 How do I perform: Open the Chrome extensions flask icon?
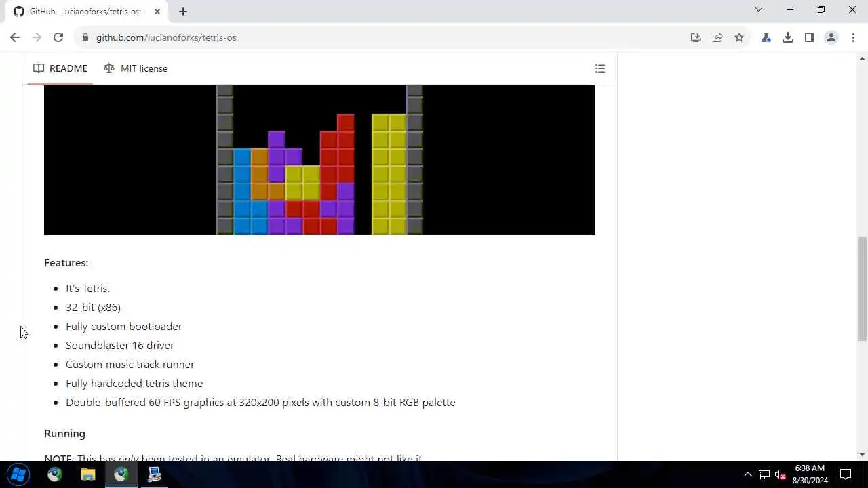(766, 37)
